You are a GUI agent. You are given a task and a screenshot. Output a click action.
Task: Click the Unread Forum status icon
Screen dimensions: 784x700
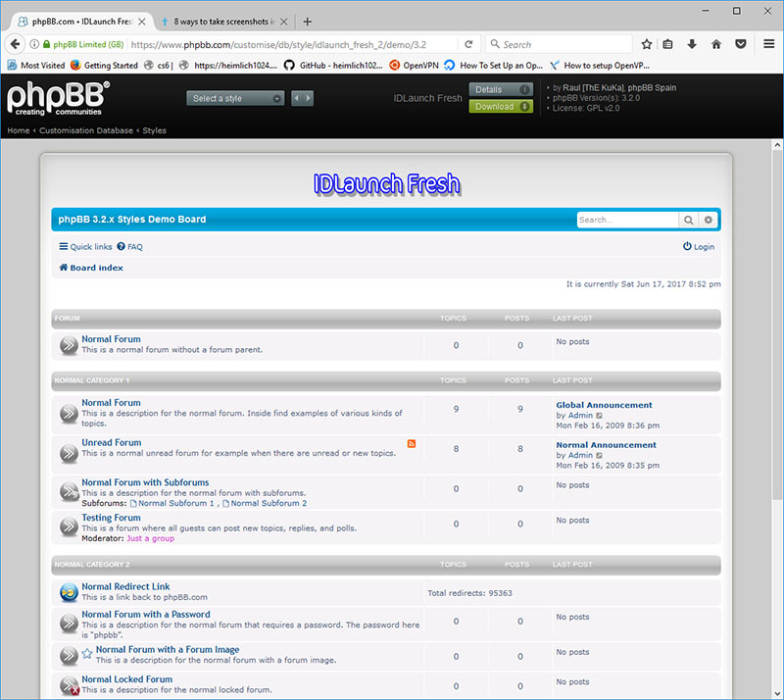click(69, 453)
